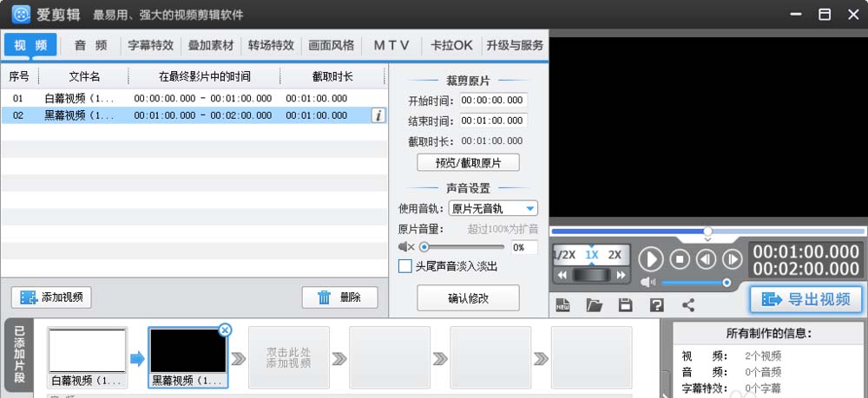
Task: Open 卡拉OK tab
Action: tap(451, 45)
